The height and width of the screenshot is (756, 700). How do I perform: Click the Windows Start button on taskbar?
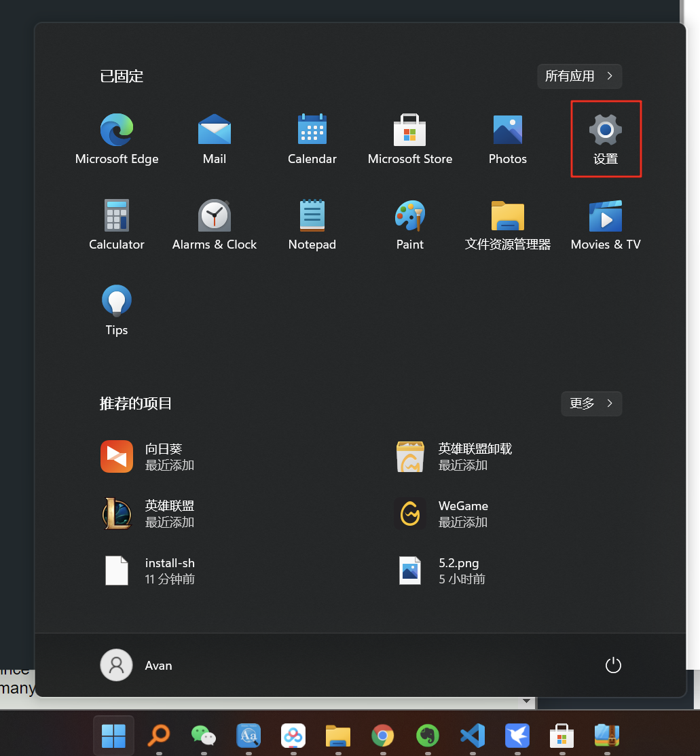114,736
